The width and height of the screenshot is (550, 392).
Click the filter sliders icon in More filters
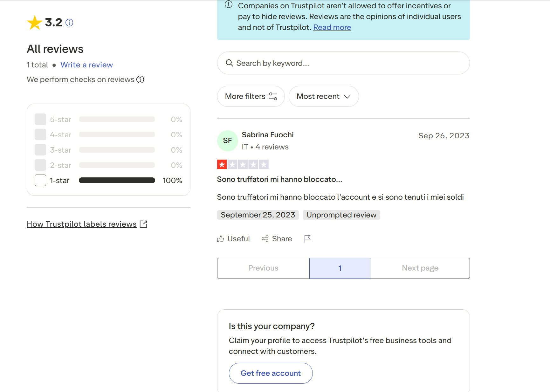tap(273, 96)
